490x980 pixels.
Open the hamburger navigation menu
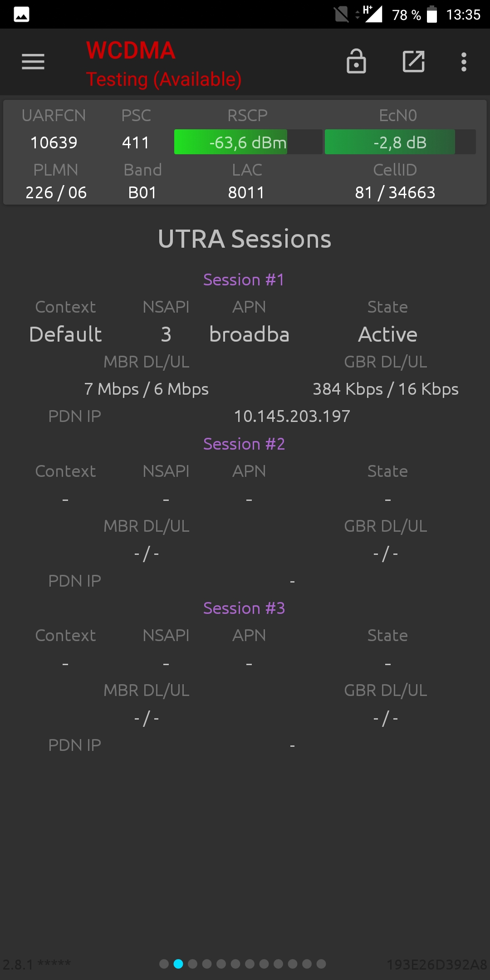pyautogui.click(x=33, y=62)
